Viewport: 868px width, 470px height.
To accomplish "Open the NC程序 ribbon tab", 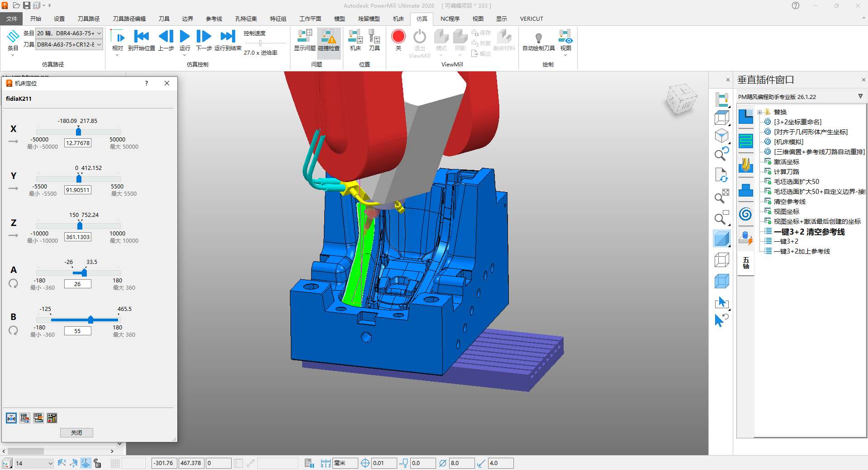I will 450,19.
